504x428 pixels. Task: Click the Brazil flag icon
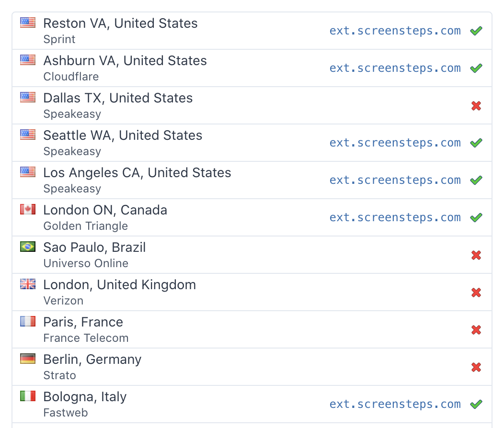tap(28, 247)
